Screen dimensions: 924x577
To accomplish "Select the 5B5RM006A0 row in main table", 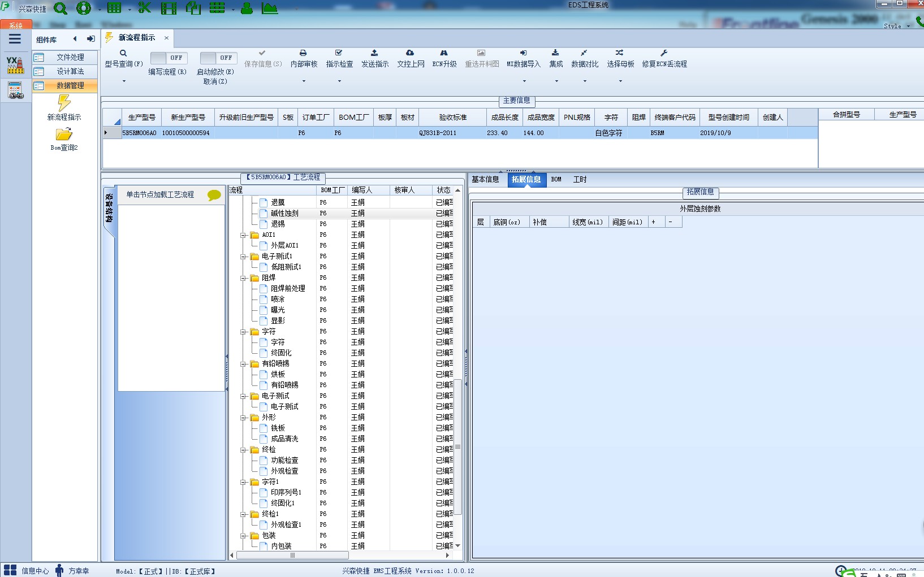I will click(x=460, y=133).
